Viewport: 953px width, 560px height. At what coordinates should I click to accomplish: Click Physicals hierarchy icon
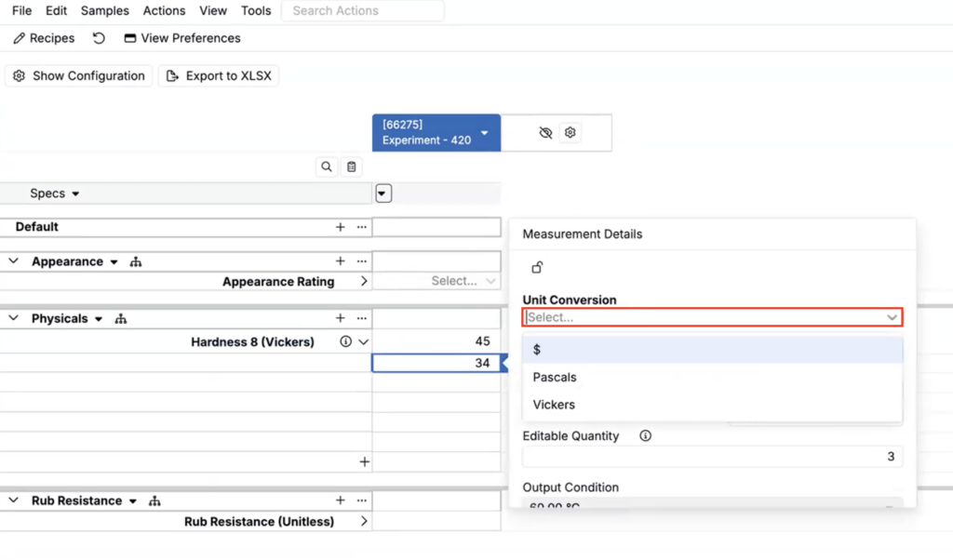click(x=121, y=319)
